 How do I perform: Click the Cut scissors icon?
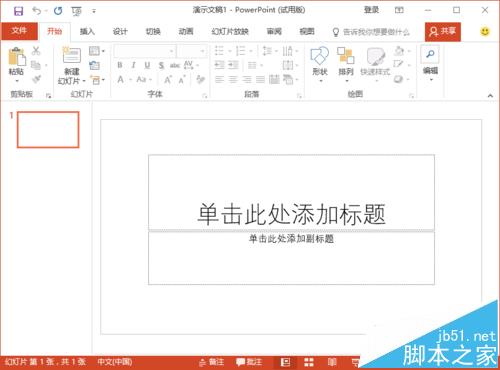coord(36,51)
